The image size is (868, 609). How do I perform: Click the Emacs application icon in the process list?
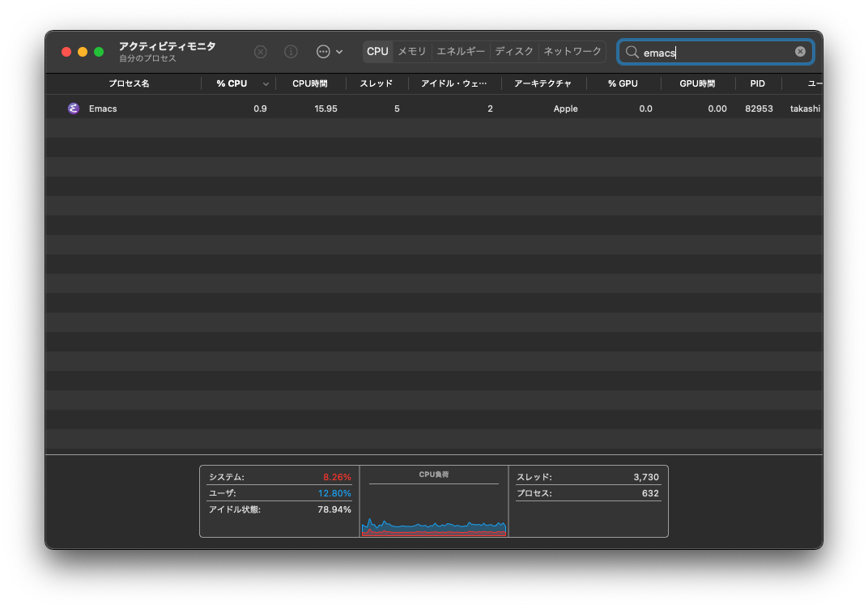pyautogui.click(x=74, y=108)
